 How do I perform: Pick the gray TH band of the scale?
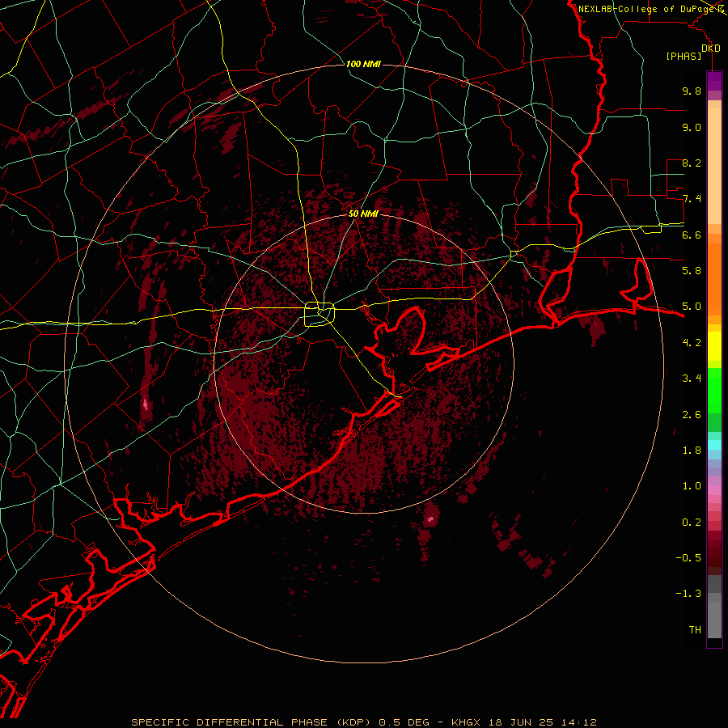coord(714,620)
